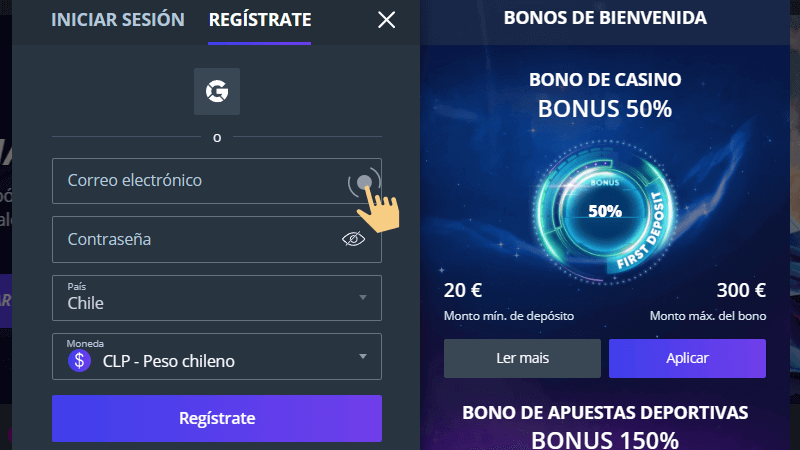800x450 pixels.
Task: Click the Bonos de Bienvenida heading
Action: click(x=605, y=18)
